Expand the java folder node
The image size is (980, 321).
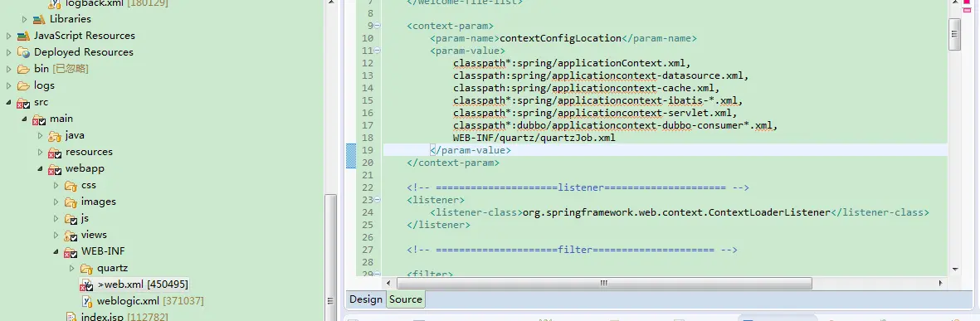pyautogui.click(x=40, y=135)
